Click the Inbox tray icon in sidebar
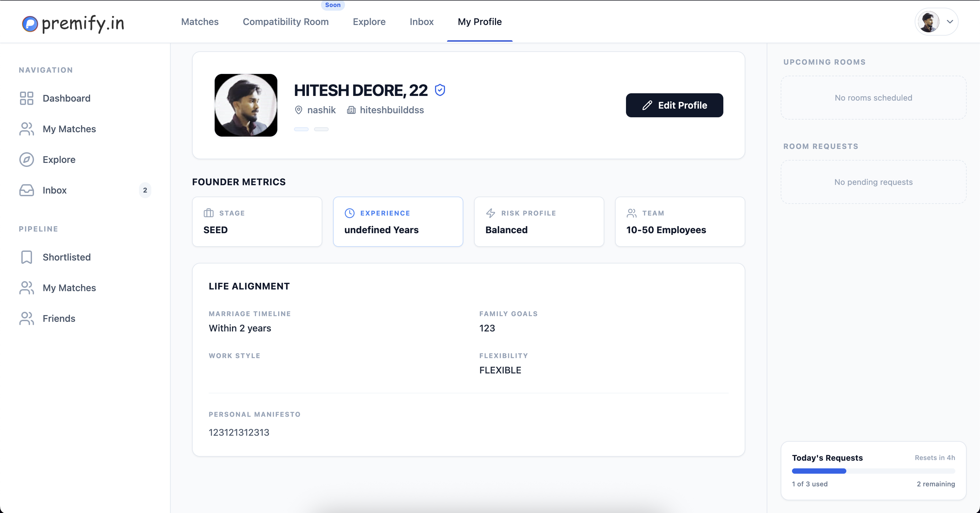Screen dimensions: 980x513 point(26,190)
